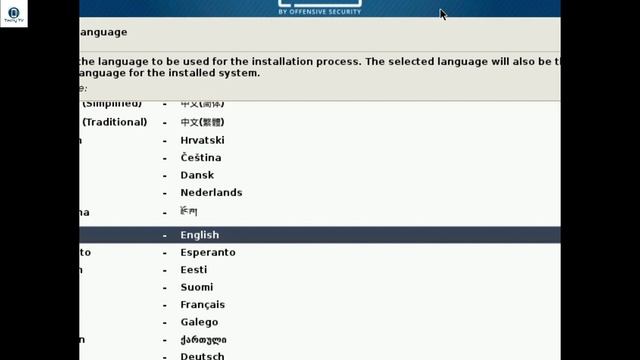Select Nederlands in the language list
The image size is (640, 360).
[320, 193]
